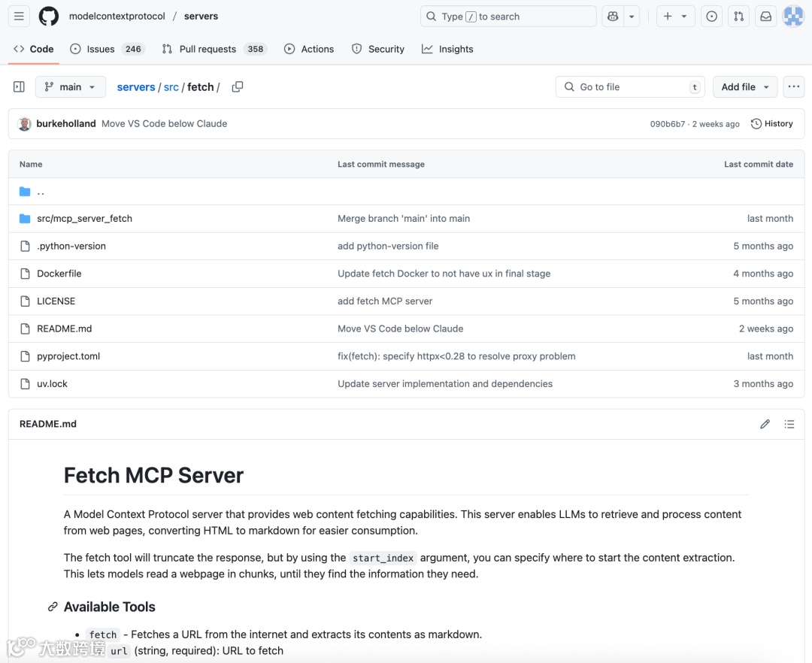
Task: Click the folder icon of src/mcp_server_fetch
Action: [x=25, y=219]
